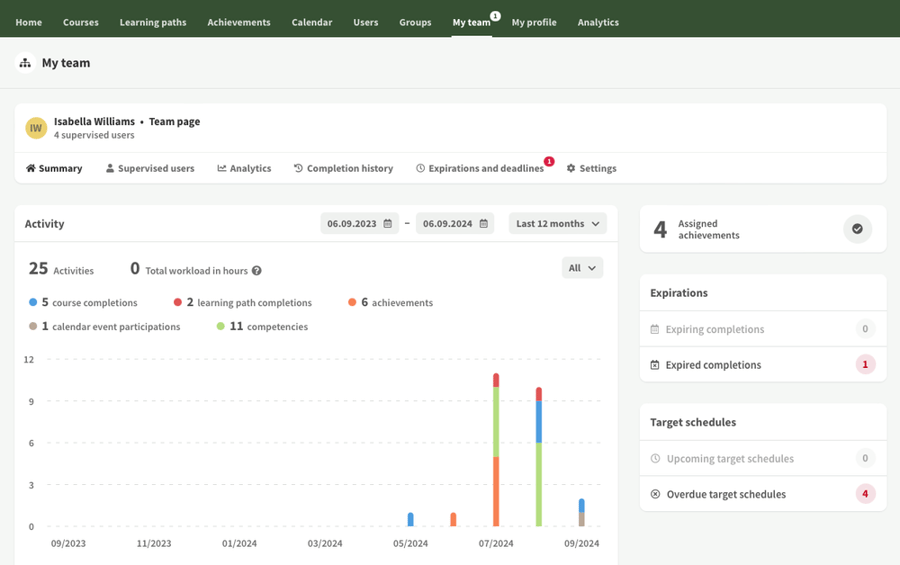Click the end date field 06.09.2024
This screenshot has width=900, height=565.
[x=455, y=223]
